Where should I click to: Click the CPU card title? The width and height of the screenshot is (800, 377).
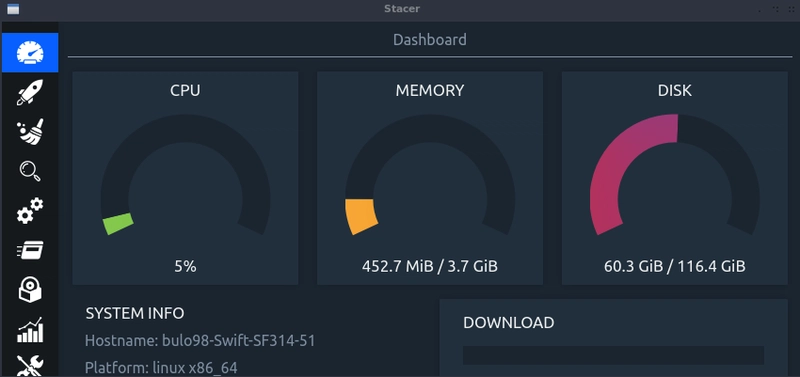(x=185, y=90)
